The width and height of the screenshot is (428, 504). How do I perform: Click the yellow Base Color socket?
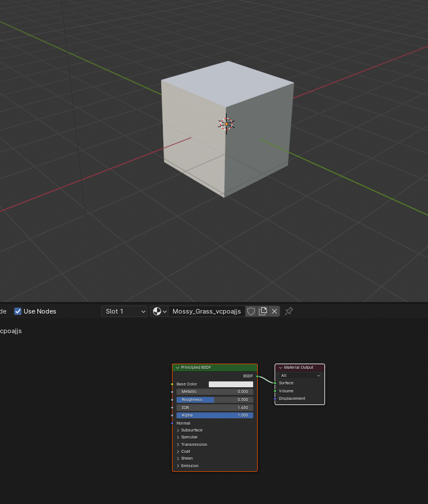172,384
